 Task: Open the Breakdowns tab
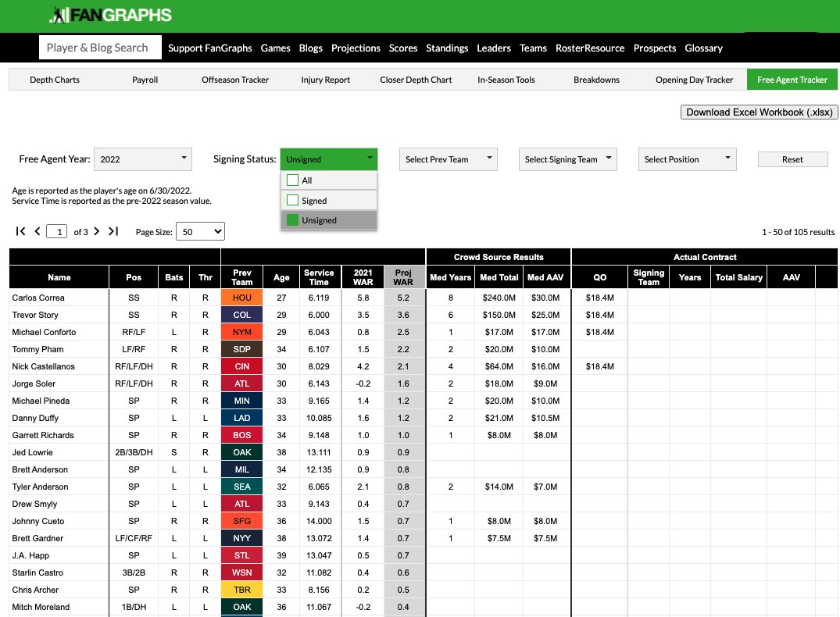596,79
